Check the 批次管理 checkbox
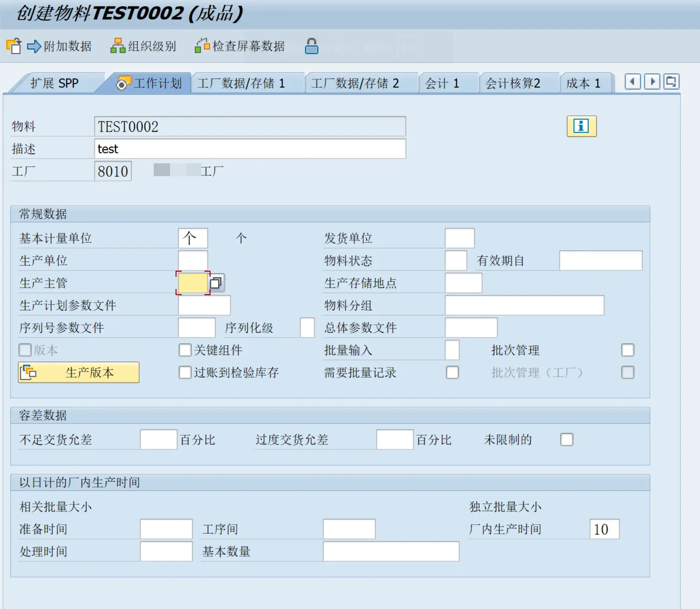 [627, 350]
